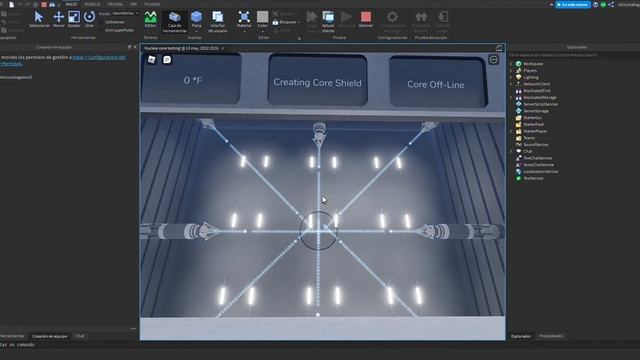Viewport: 640px width, 360px height.
Task: Click the share icon in title bar
Action: tap(611, 4)
